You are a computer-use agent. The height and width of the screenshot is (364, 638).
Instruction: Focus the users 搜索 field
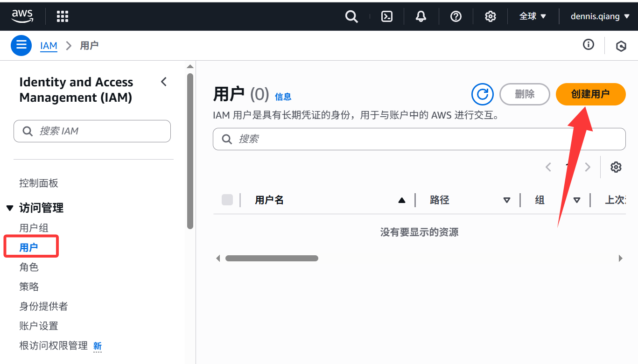(419, 139)
